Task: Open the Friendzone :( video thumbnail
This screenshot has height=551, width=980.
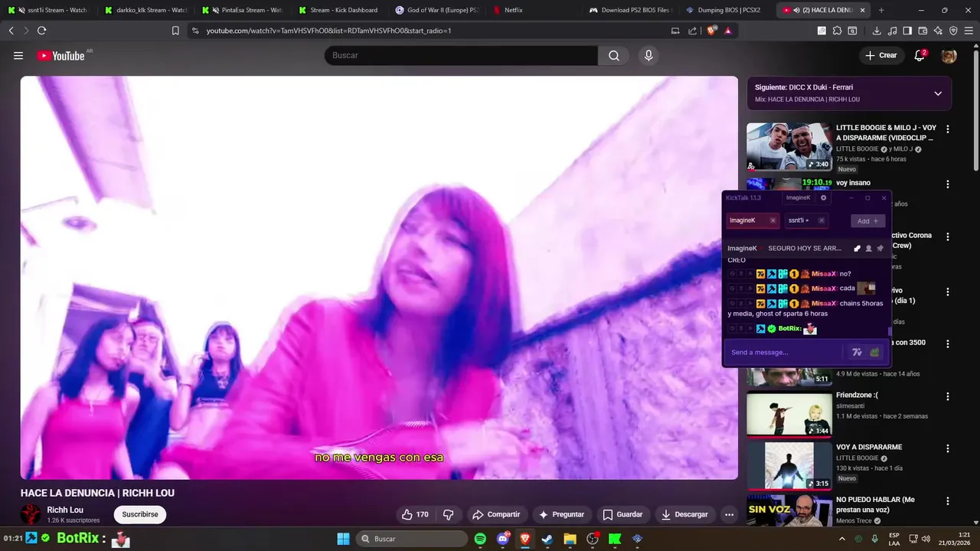Action: tap(789, 413)
